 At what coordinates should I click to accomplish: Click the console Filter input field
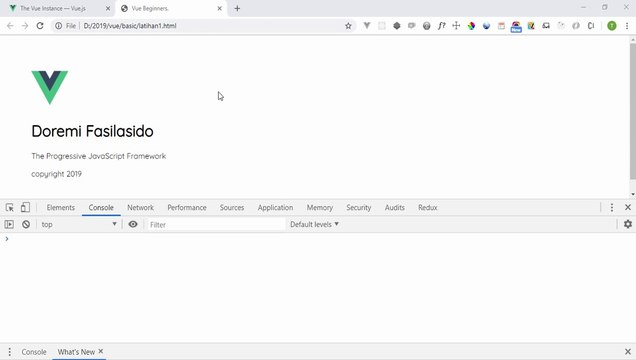216,224
